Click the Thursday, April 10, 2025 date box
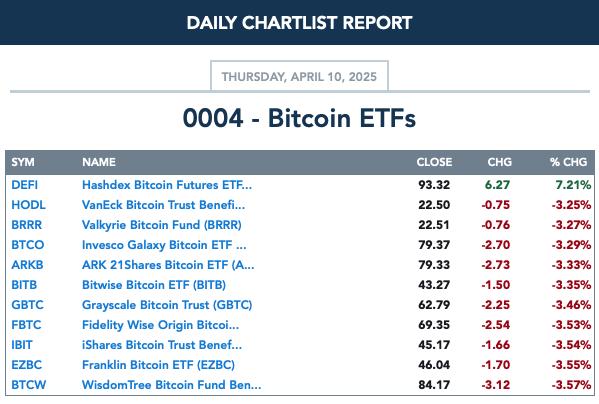This screenshot has height=404, width=599. pyautogui.click(x=300, y=76)
